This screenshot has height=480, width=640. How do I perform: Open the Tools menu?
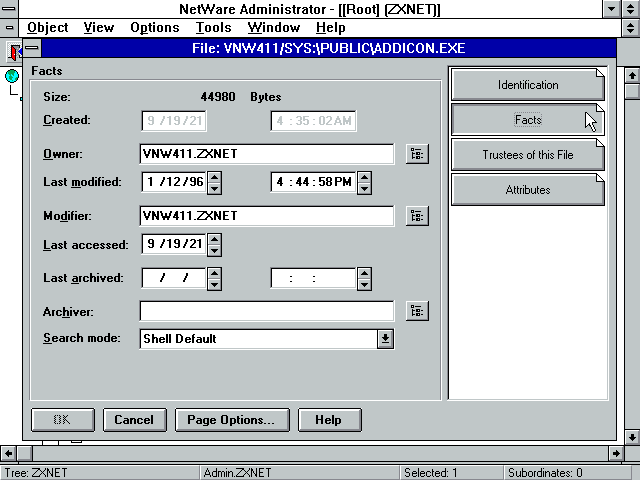pyautogui.click(x=213, y=28)
